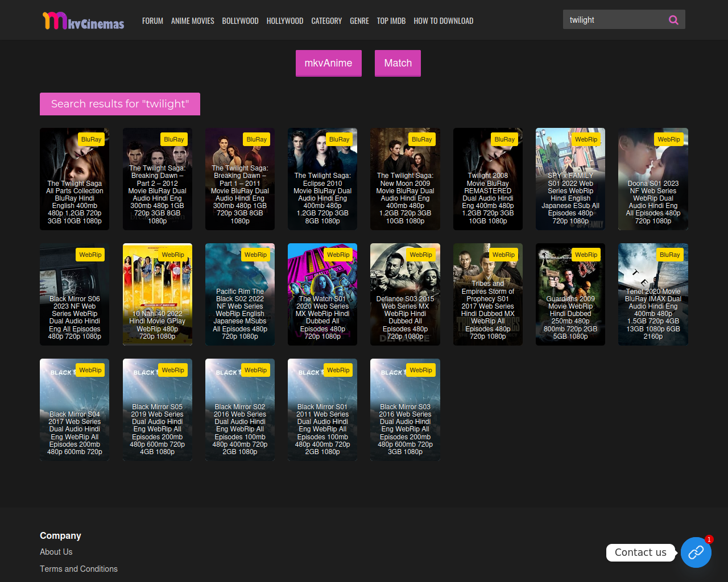Click WebRip badge on Guardians 2009 card
728x582 pixels.
coord(586,255)
